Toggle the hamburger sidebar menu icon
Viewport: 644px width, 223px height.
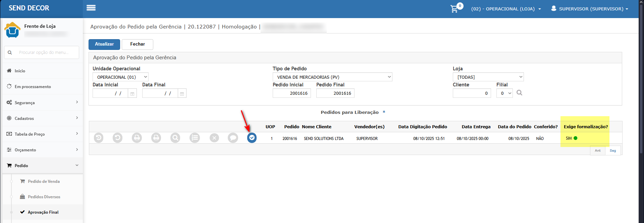pyautogui.click(x=91, y=8)
